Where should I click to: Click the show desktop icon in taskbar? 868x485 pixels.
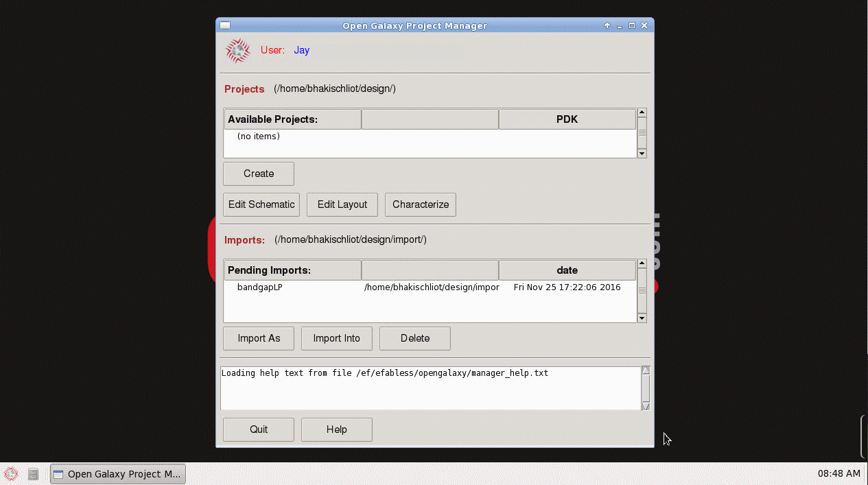pyautogui.click(x=33, y=473)
